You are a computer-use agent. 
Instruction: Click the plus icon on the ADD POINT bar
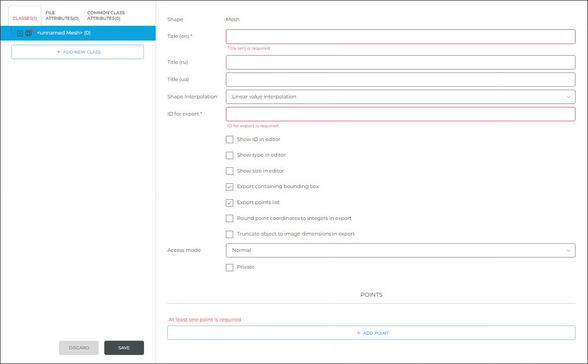(359, 333)
